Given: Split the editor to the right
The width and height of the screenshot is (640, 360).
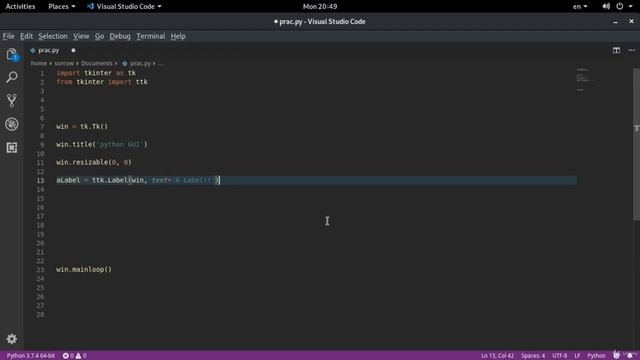Looking at the screenshot, I should (x=616, y=50).
